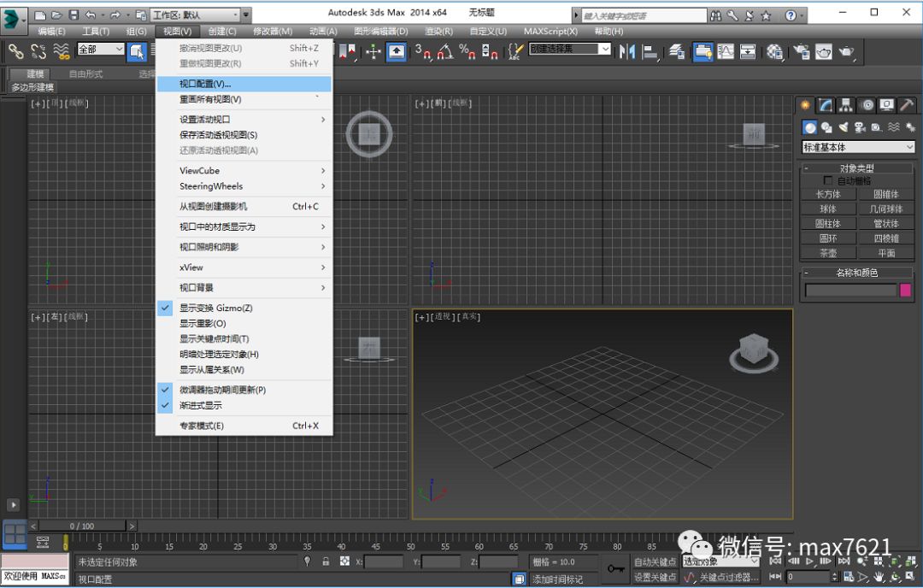Open the 编辑(E) menu
Image resolution: width=923 pixels, height=588 pixels.
[x=51, y=32]
